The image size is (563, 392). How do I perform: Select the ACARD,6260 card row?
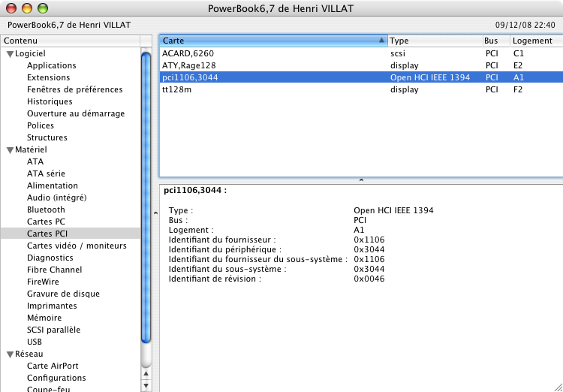[x=361, y=53]
